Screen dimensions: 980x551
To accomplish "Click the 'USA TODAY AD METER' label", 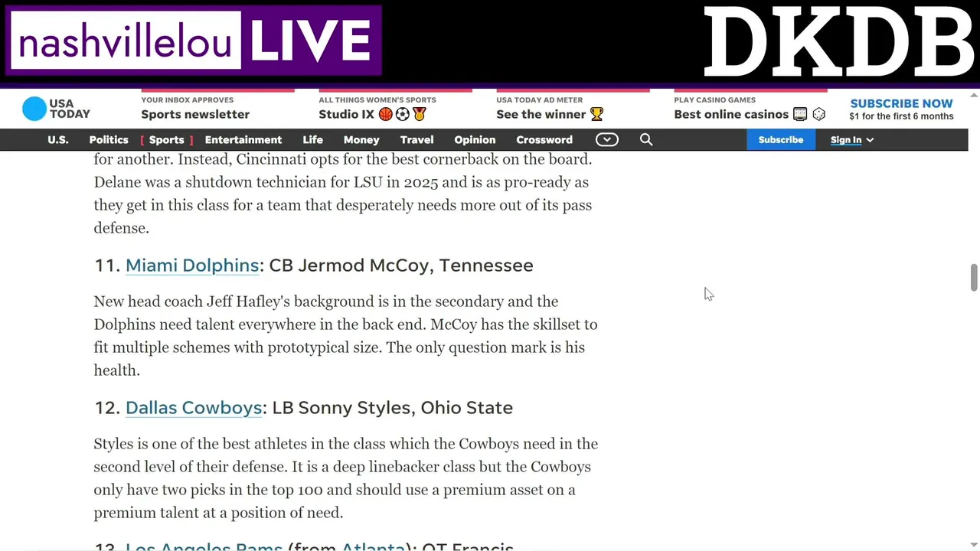I will click(x=539, y=99).
